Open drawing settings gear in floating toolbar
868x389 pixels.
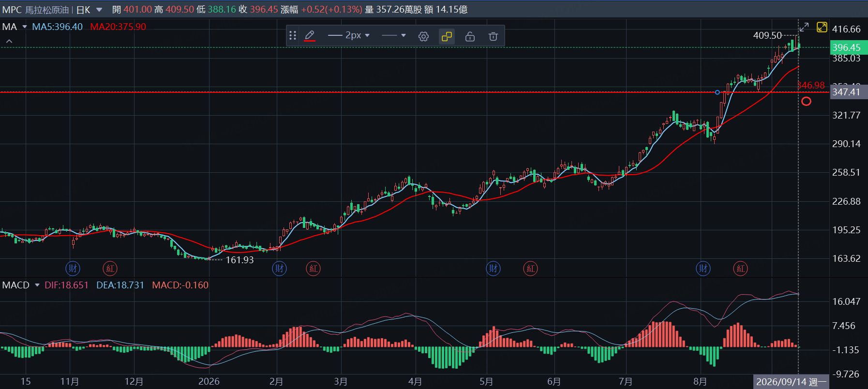tap(423, 36)
